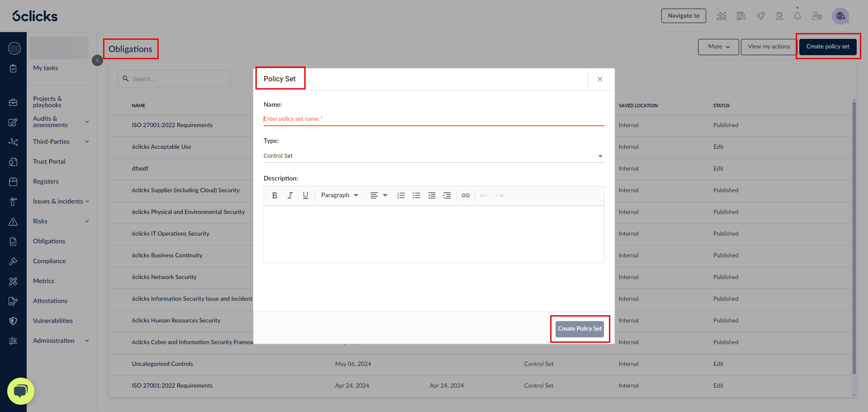Open the text alignment dropdown
Viewport: 868px width, 412px height.
click(x=379, y=195)
